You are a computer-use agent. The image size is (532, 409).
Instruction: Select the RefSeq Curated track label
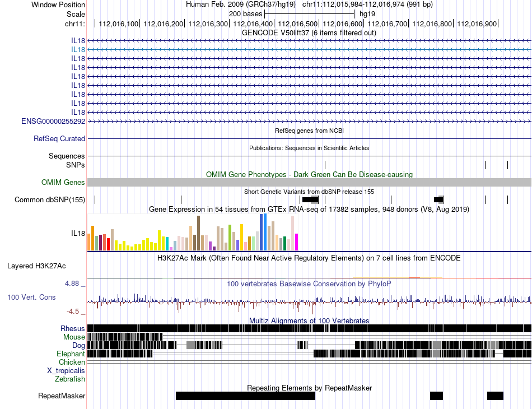(59, 138)
